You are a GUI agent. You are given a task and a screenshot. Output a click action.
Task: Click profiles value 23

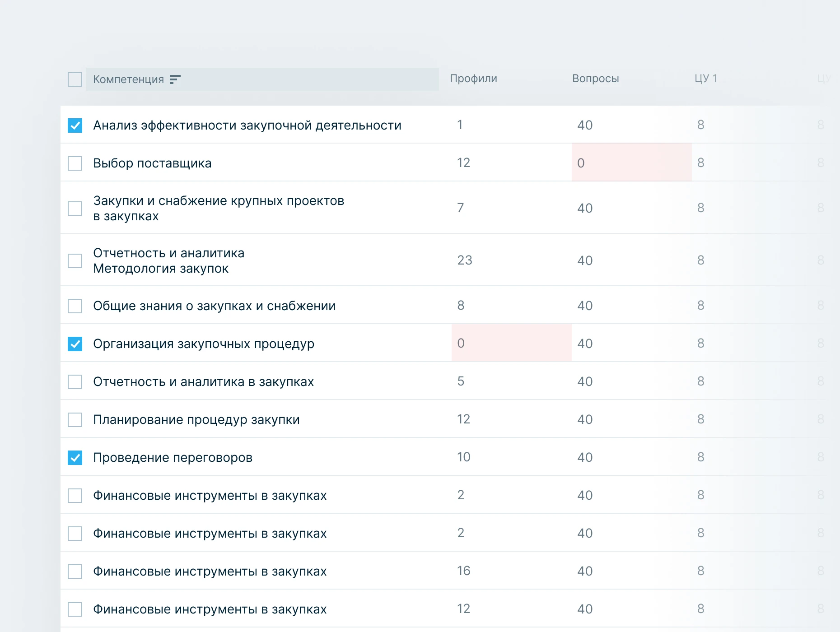point(465,260)
